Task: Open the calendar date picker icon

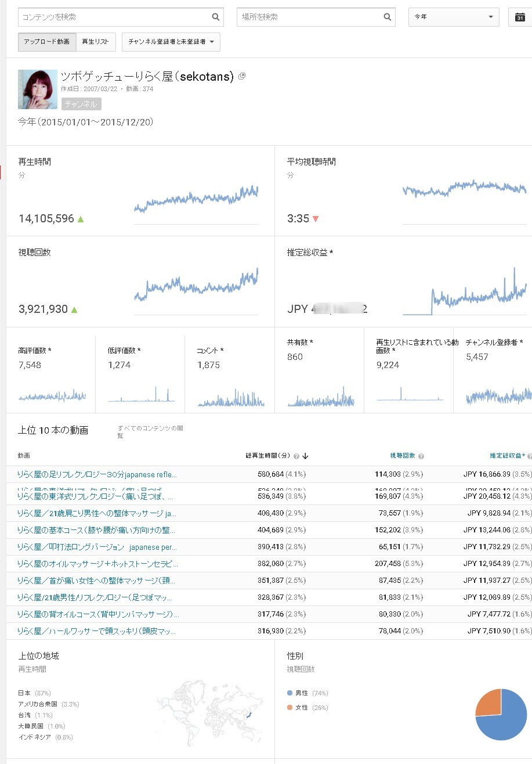Action: (x=520, y=17)
